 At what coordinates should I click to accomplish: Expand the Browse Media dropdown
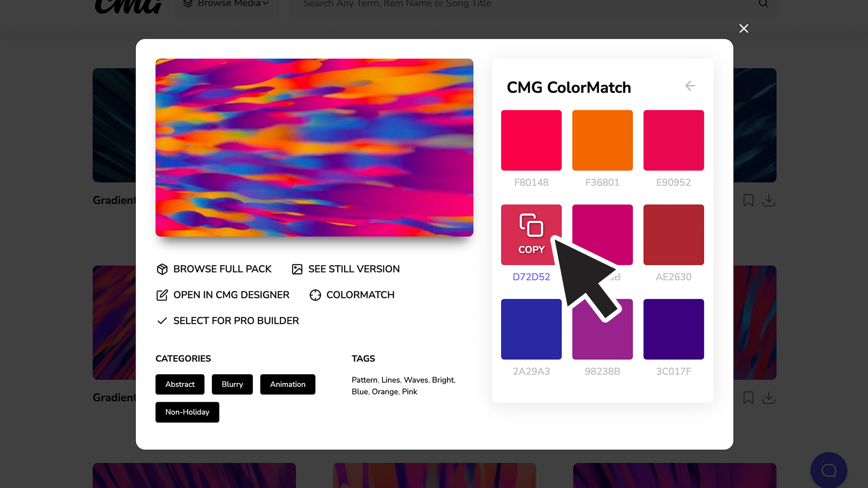[x=227, y=5]
